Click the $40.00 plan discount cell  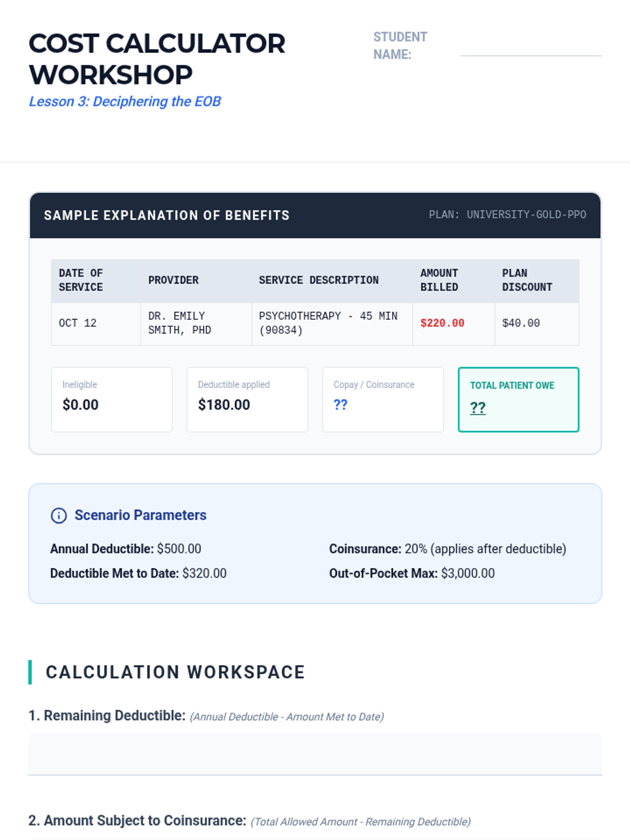[521, 323]
